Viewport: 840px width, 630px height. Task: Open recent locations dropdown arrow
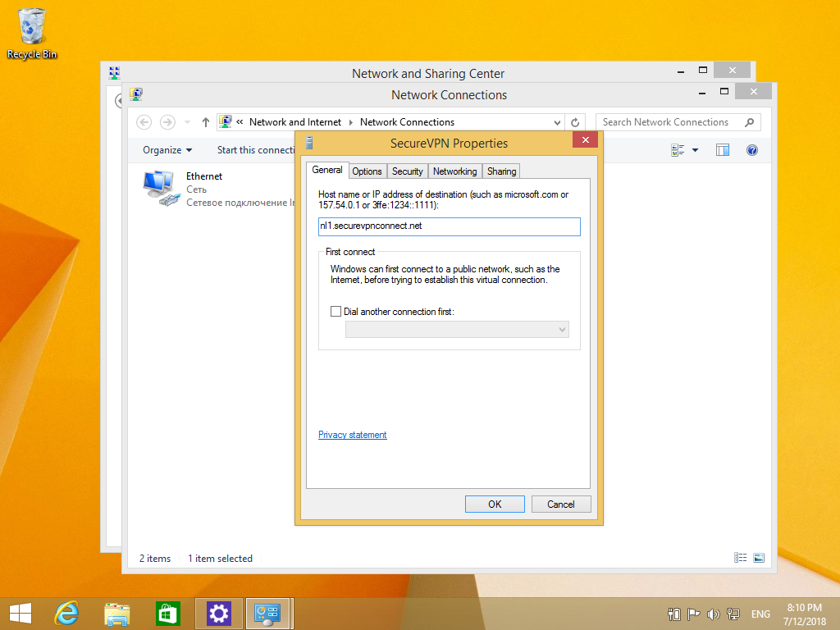[188, 122]
